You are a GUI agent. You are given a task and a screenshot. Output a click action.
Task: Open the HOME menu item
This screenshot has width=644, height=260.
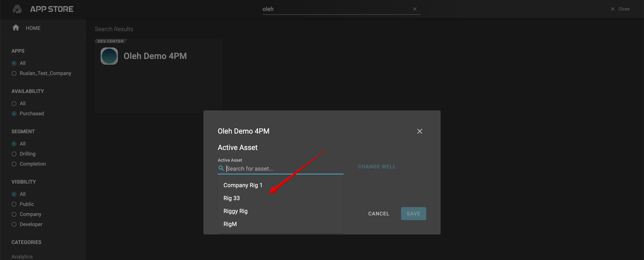point(33,28)
